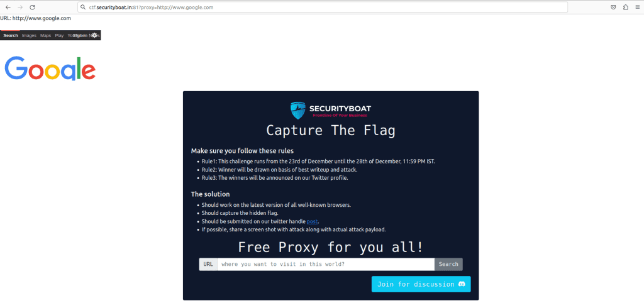The height and width of the screenshot is (308, 644).
Task: Reload the page with the refresh icon
Action: point(33,8)
